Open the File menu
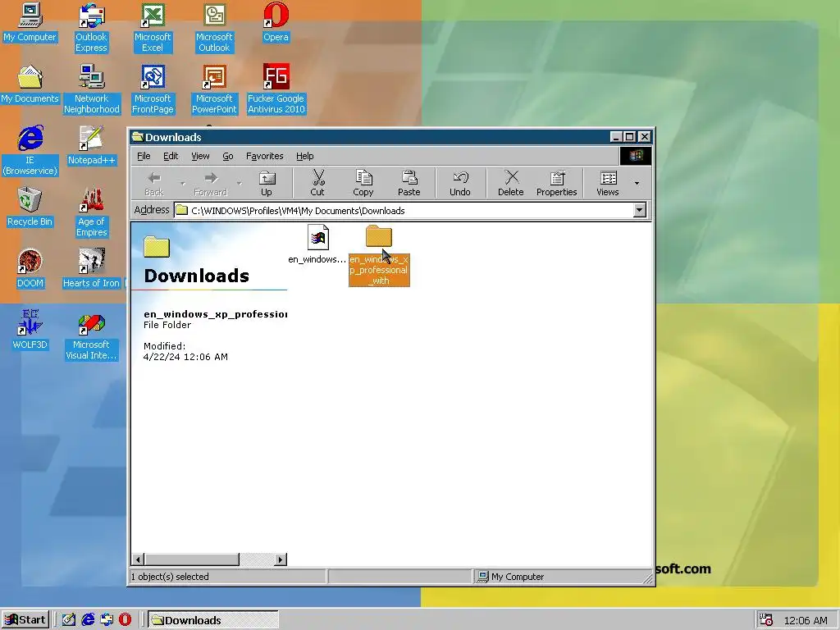 (144, 156)
